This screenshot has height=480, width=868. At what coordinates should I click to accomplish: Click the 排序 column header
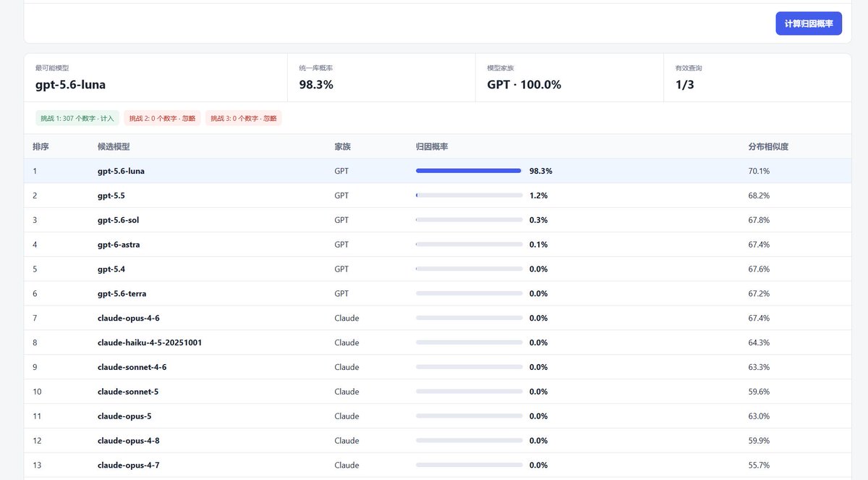[x=41, y=146]
